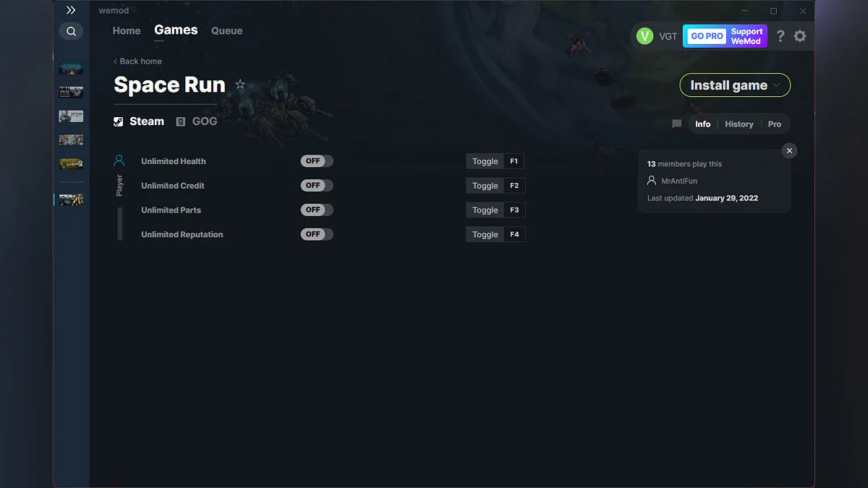
Task: Open the feedback flag icon near Info
Action: pos(676,124)
